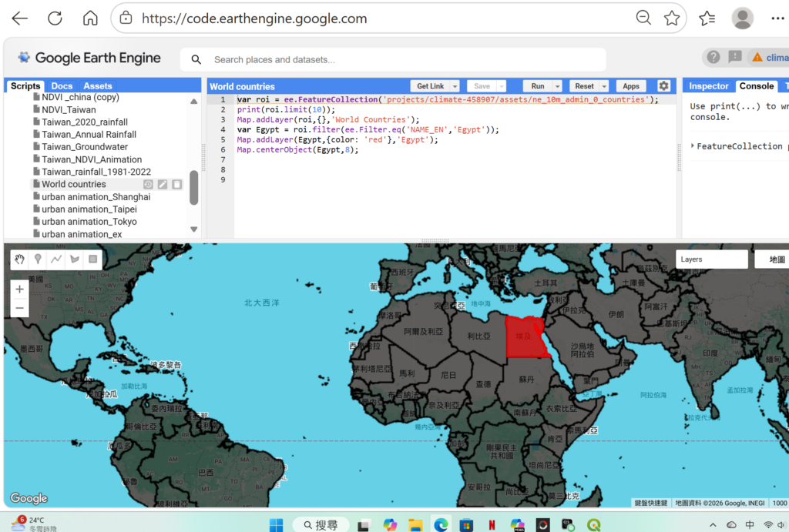Open code editor settings gear

pyautogui.click(x=663, y=86)
